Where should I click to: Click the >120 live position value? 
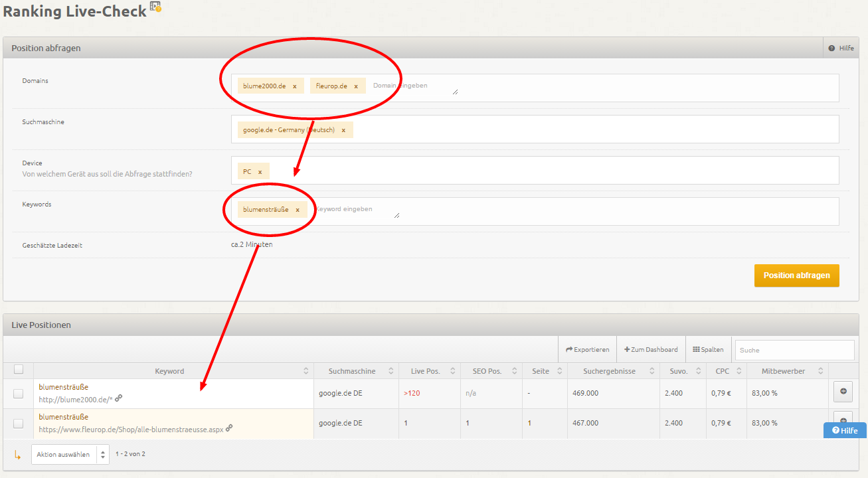pos(412,393)
